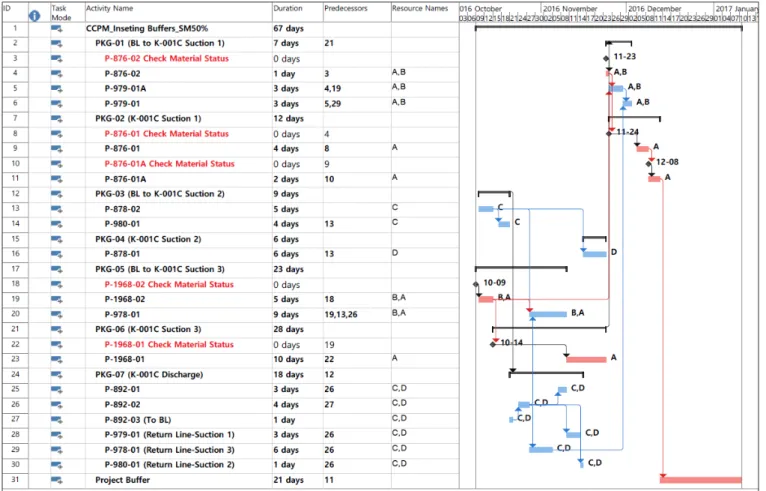Click task mode icon for PKG-01 row
Viewport: 766px width, 491px height.
57,43
